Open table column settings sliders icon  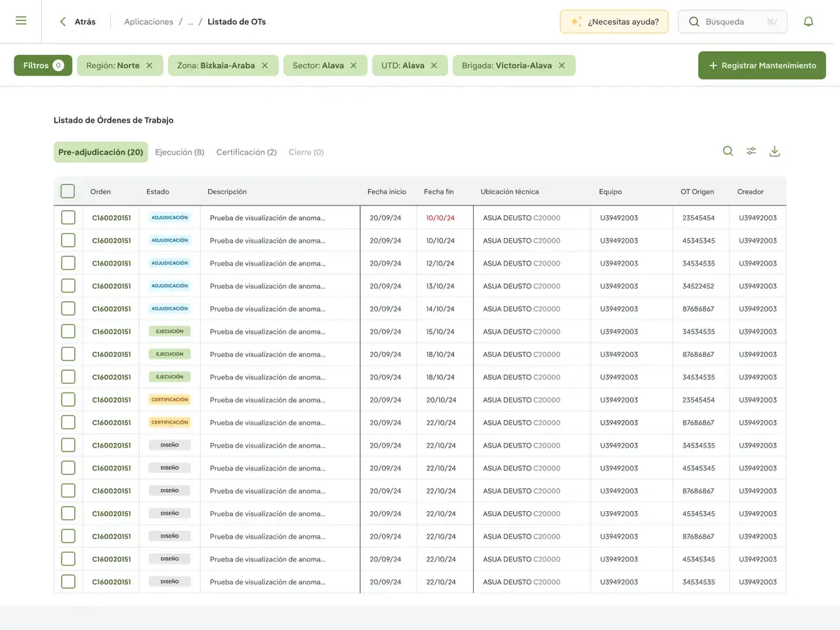click(751, 151)
